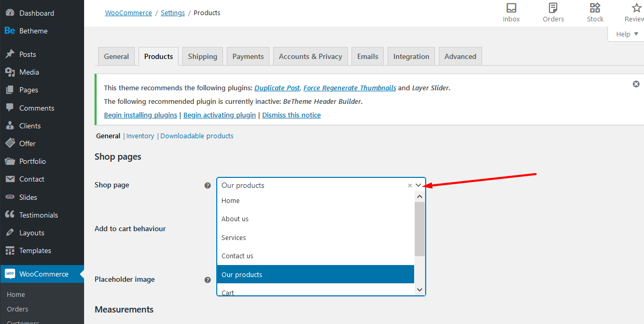
Task: Choose Cart from the dropdown list
Action: [315, 290]
